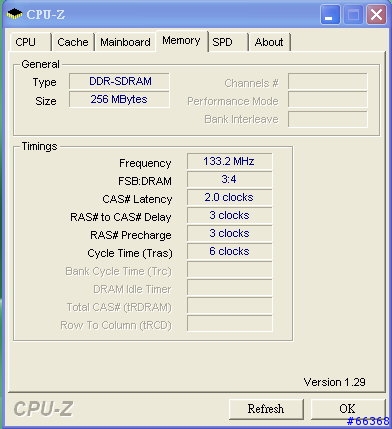Click the FSB:DRAM label
Screen dimensions: 392x429
pos(145,181)
